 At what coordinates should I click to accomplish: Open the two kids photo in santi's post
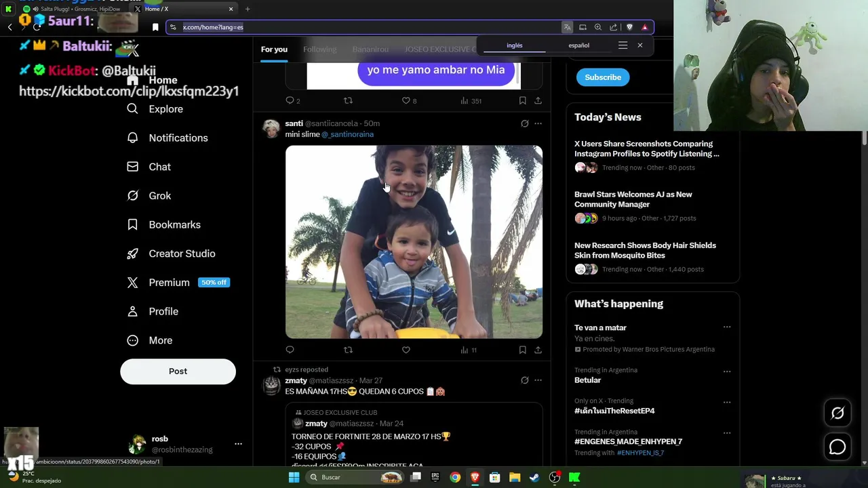point(414,242)
